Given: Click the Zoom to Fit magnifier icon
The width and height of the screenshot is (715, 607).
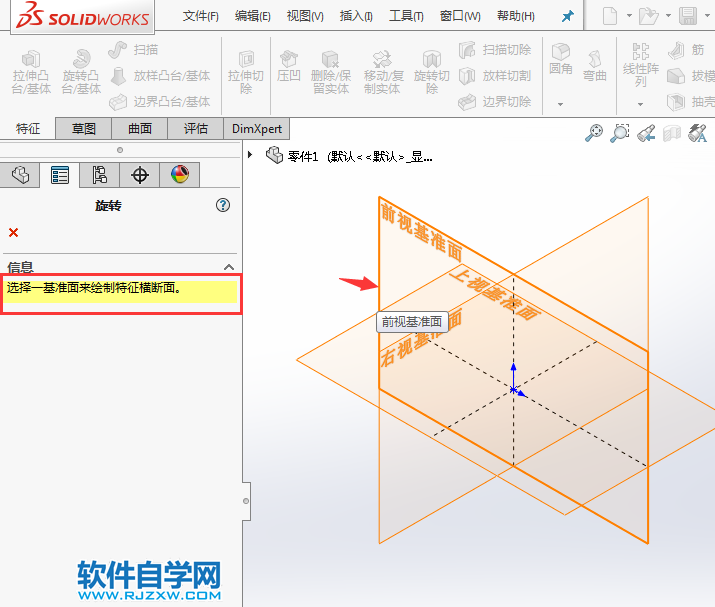Looking at the screenshot, I should (x=594, y=133).
